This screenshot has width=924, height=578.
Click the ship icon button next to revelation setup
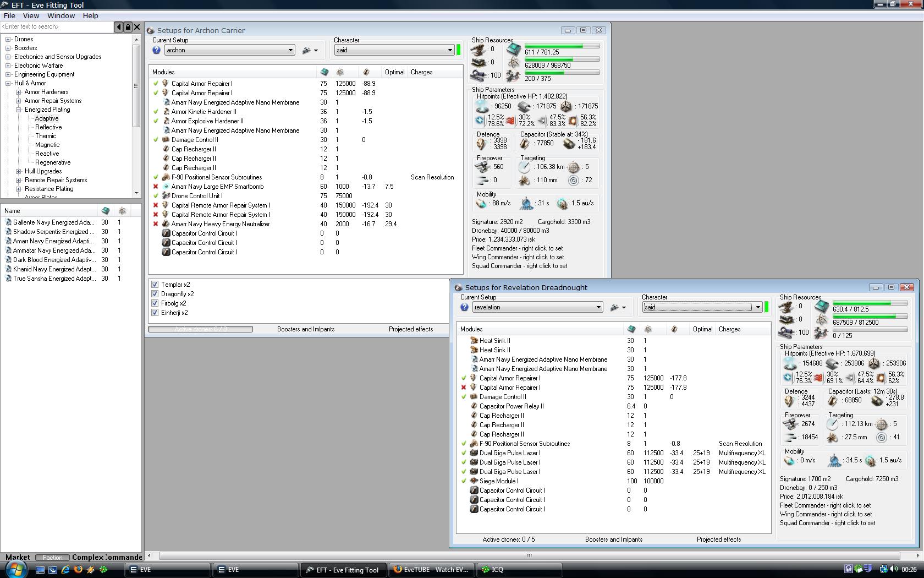coord(615,308)
